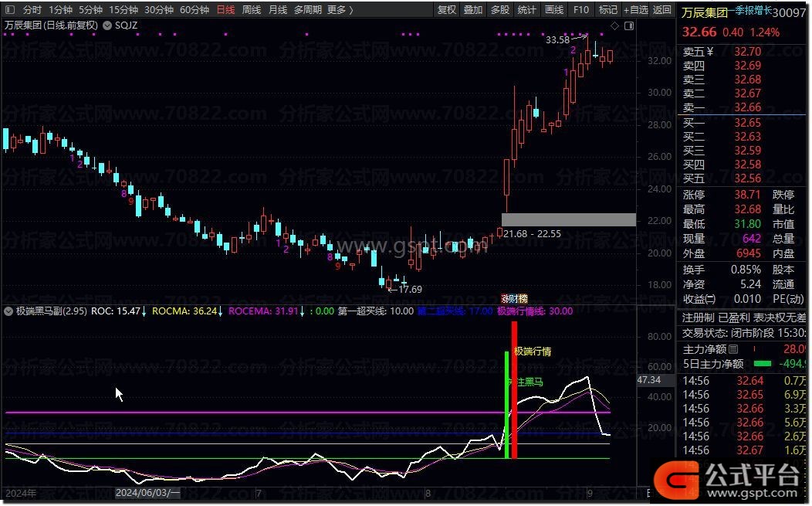Click the 统计 statistics button

[526, 10]
